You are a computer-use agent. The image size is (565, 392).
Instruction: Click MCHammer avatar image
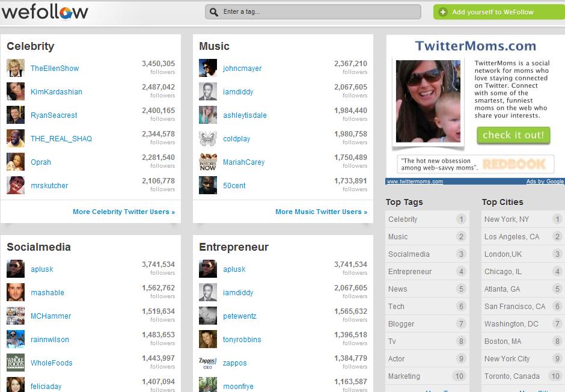(16, 316)
